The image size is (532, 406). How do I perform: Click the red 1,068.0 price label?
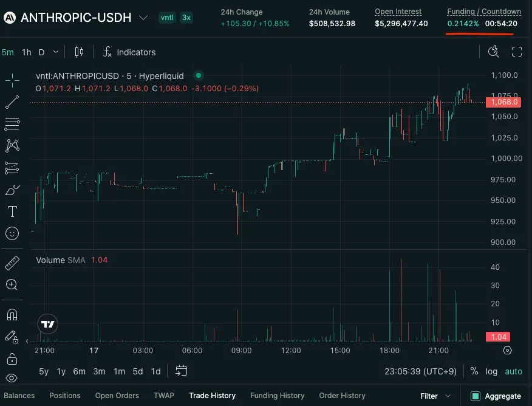coord(503,102)
